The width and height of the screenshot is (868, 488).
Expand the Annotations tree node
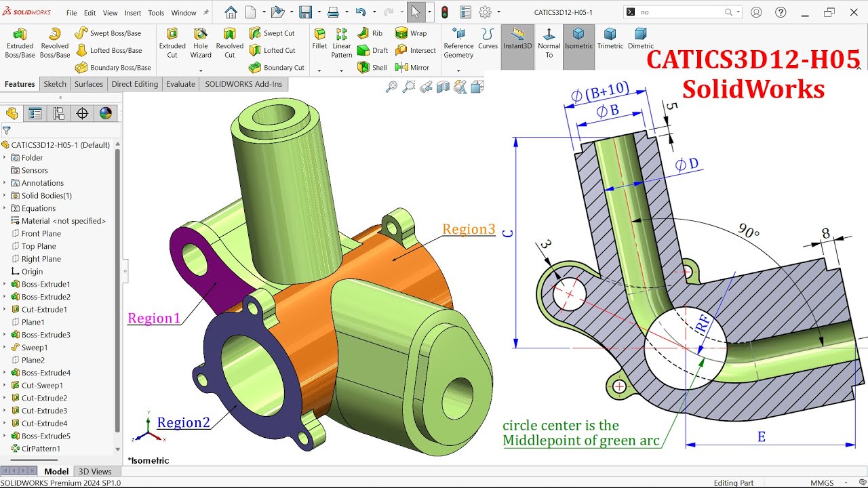pyautogui.click(x=5, y=183)
